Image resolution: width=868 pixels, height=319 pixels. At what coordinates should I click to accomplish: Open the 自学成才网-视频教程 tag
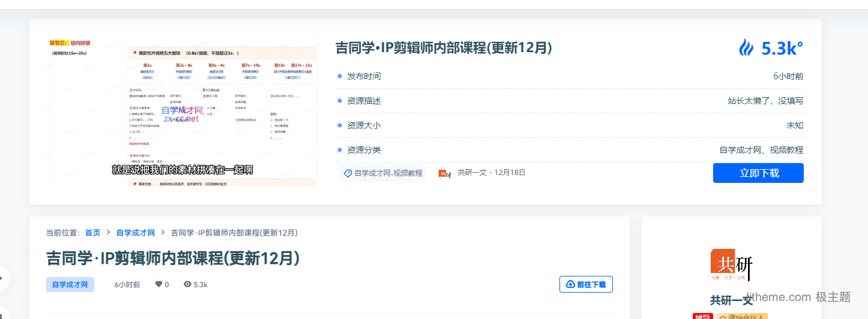388,173
